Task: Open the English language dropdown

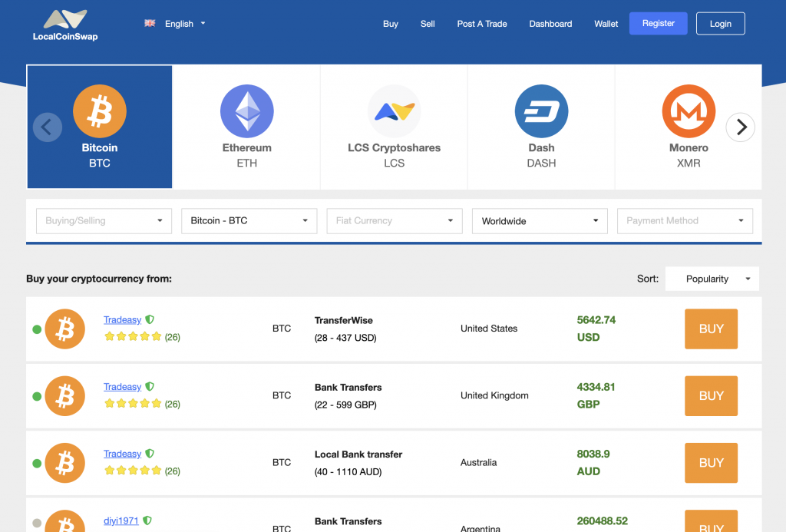Action: (185, 24)
